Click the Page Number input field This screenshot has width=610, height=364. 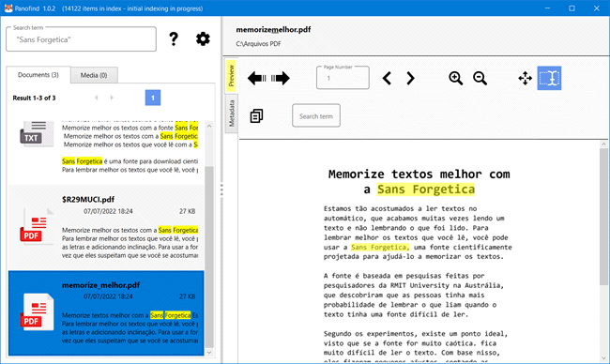343,78
